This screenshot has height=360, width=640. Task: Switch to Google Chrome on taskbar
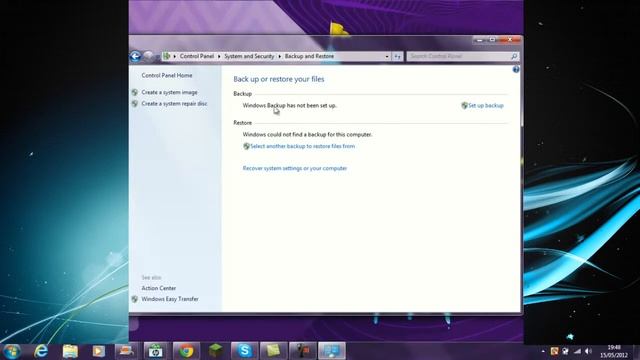186,351
